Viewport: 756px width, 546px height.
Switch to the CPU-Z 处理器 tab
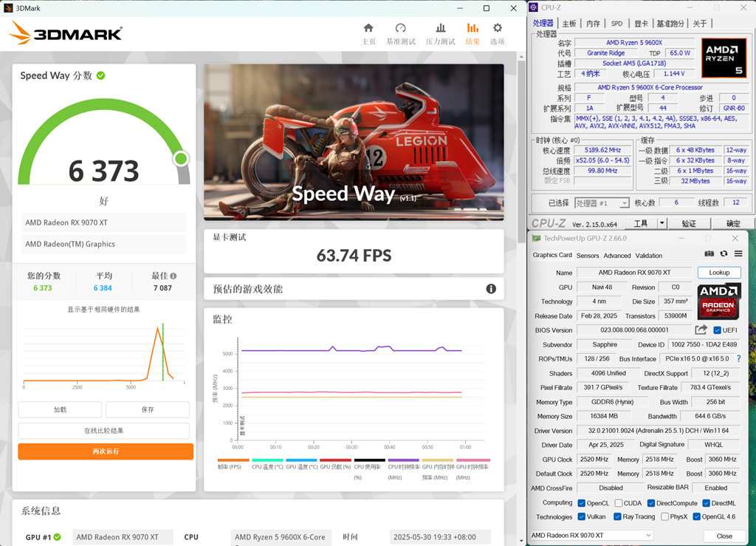pyautogui.click(x=543, y=23)
